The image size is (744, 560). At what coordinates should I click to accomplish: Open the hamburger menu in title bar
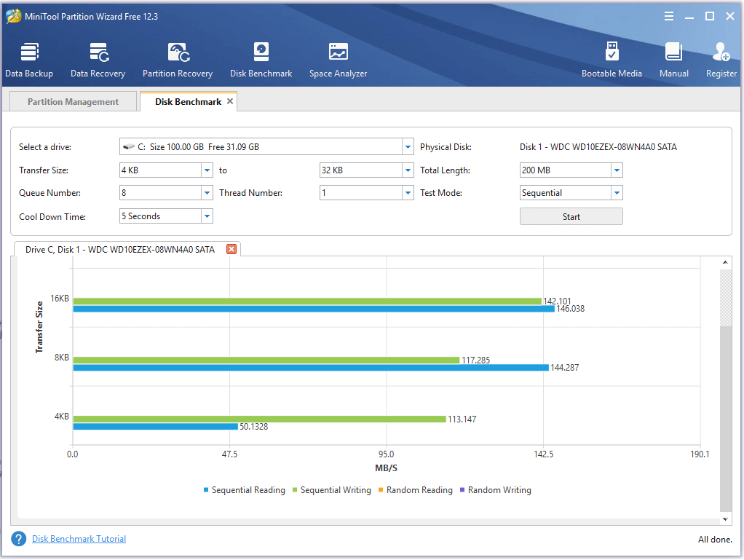(x=669, y=16)
